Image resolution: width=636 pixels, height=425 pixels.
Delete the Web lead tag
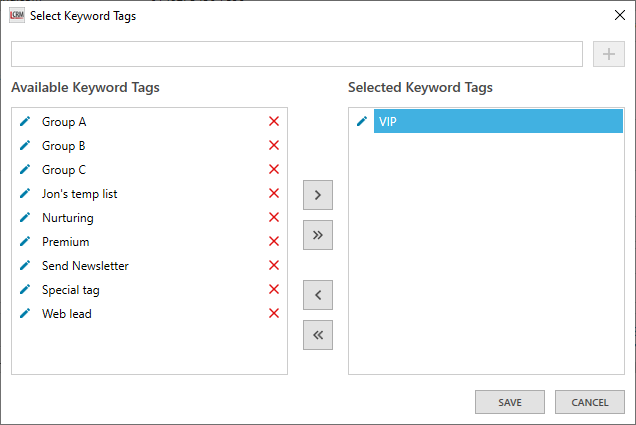[x=274, y=314]
